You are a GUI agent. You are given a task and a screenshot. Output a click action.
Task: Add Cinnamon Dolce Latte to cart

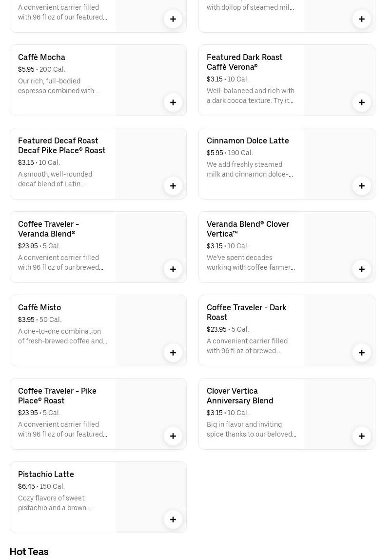point(362,186)
